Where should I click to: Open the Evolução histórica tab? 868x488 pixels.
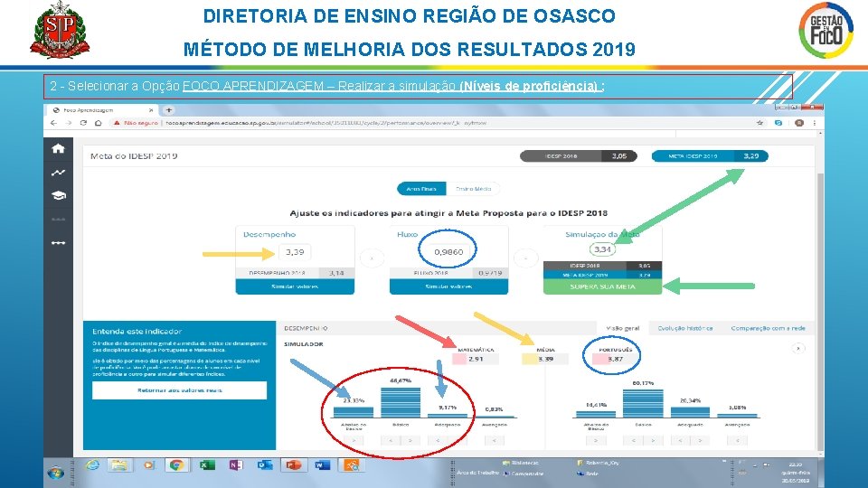click(685, 328)
